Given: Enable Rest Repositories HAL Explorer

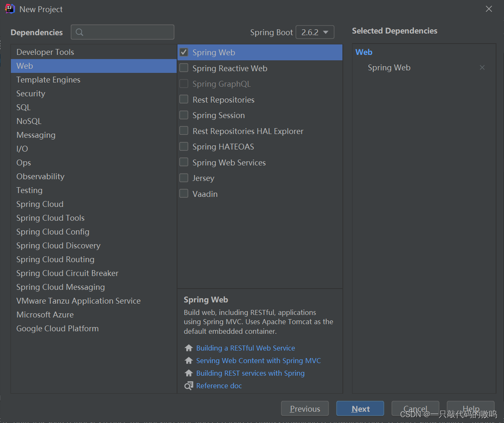Looking at the screenshot, I should pyautogui.click(x=184, y=131).
